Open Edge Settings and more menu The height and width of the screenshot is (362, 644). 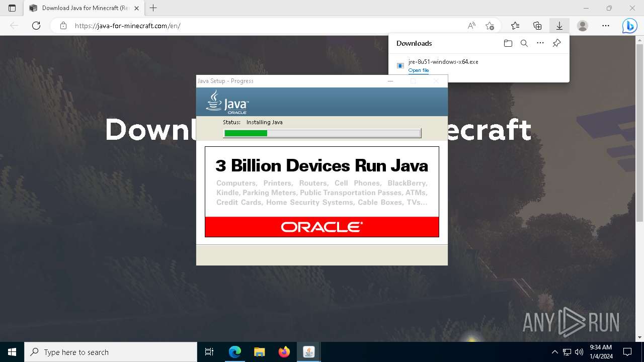click(x=606, y=26)
